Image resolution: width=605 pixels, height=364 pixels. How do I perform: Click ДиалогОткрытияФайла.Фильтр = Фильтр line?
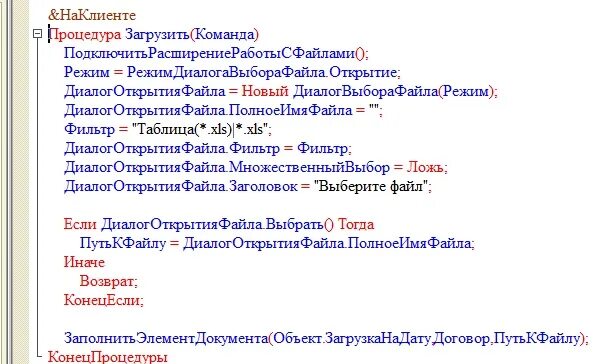(208, 148)
